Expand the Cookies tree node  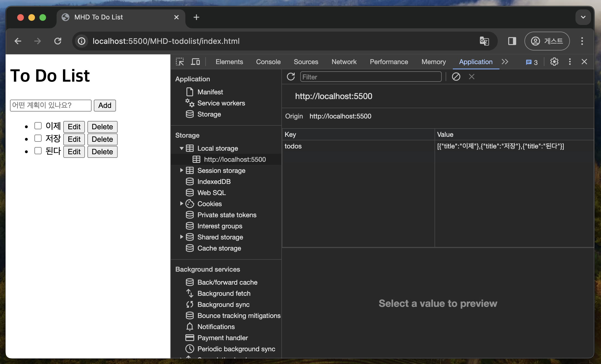point(181,204)
